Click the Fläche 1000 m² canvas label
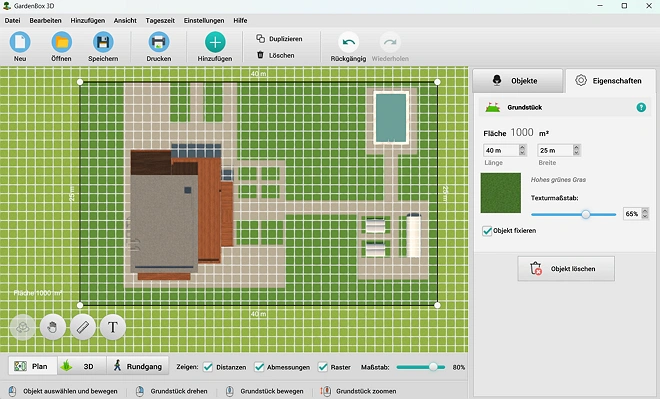The width and height of the screenshot is (660, 399). [37, 293]
